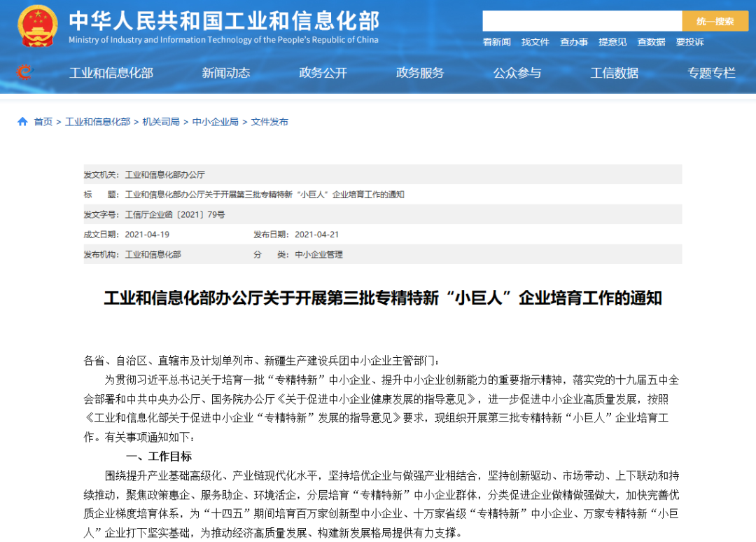Image resolution: width=756 pixels, height=542 pixels.
Task: Select 发文机关 value 工业和信息化部办公厅
Action: [x=165, y=174]
